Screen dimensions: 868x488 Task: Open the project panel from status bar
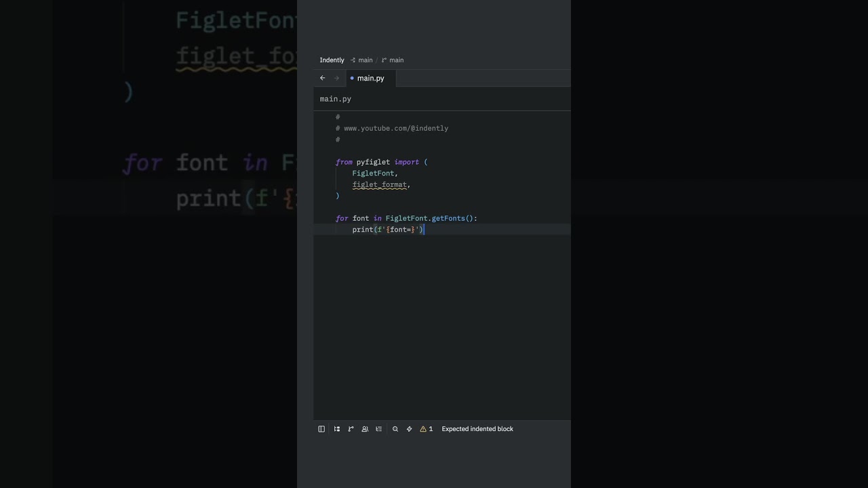pos(336,429)
